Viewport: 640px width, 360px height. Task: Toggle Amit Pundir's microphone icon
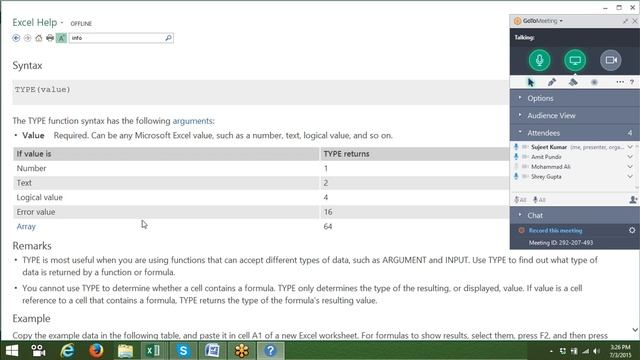click(516, 157)
